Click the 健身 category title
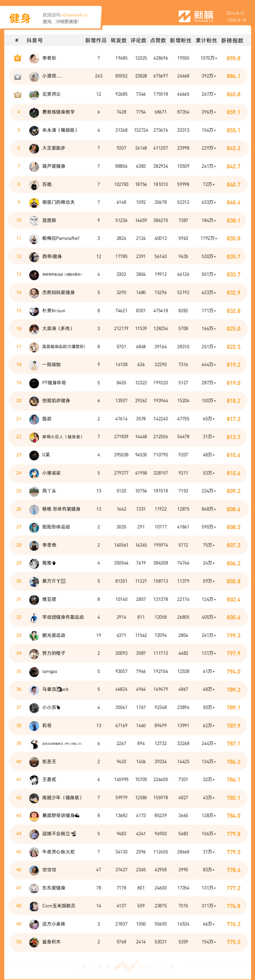This screenshot has height=980, width=255. tap(20, 18)
